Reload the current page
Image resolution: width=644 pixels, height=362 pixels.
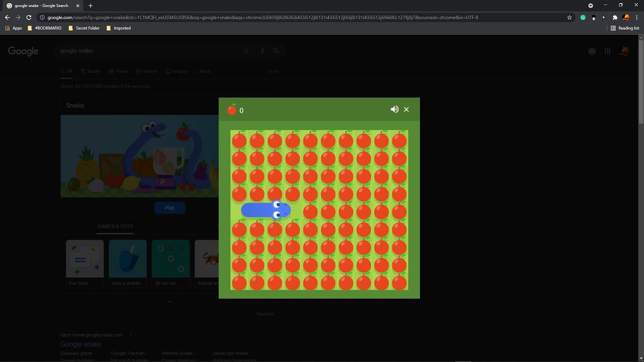pyautogui.click(x=29, y=18)
